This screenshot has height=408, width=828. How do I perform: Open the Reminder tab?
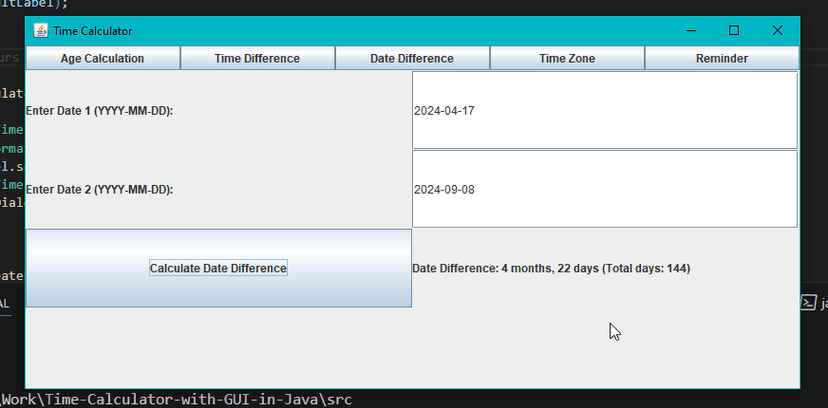721,59
